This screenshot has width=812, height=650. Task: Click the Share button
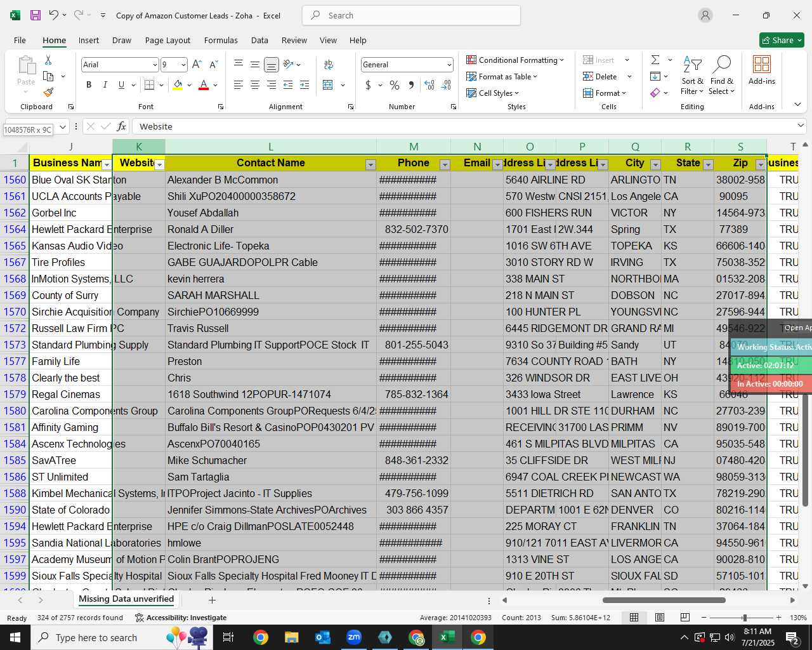click(x=782, y=40)
